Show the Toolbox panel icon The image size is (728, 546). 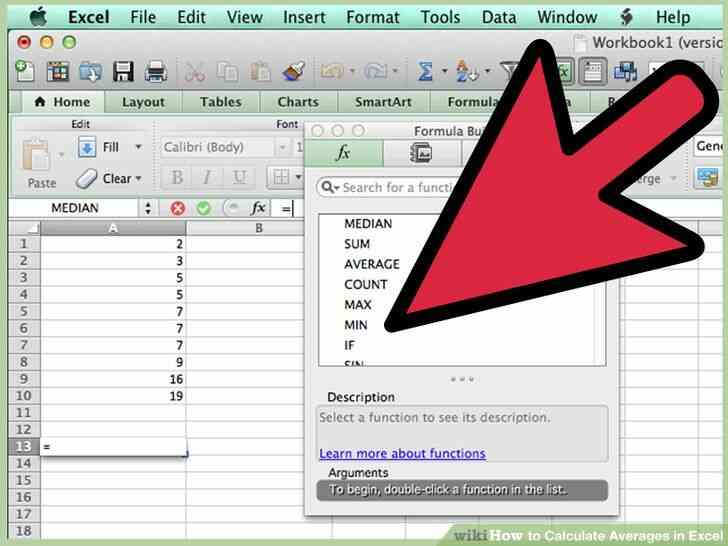click(x=592, y=72)
